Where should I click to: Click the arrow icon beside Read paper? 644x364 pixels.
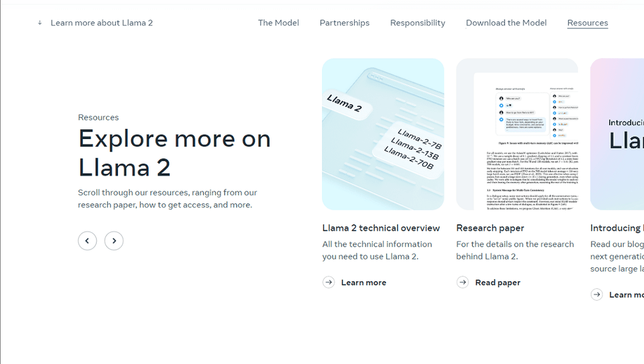tap(462, 282)
